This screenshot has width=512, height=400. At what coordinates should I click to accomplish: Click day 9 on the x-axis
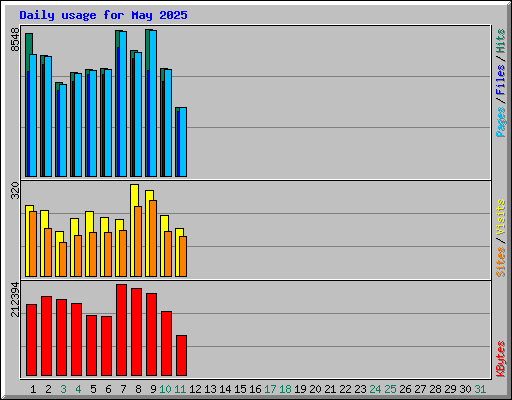[153, 389]
